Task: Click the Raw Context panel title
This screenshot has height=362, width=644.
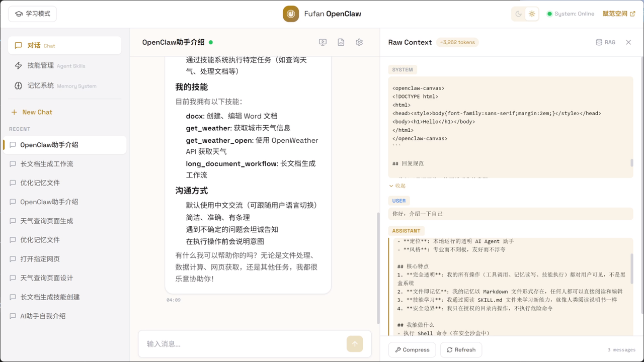Action: coord(410,42)
